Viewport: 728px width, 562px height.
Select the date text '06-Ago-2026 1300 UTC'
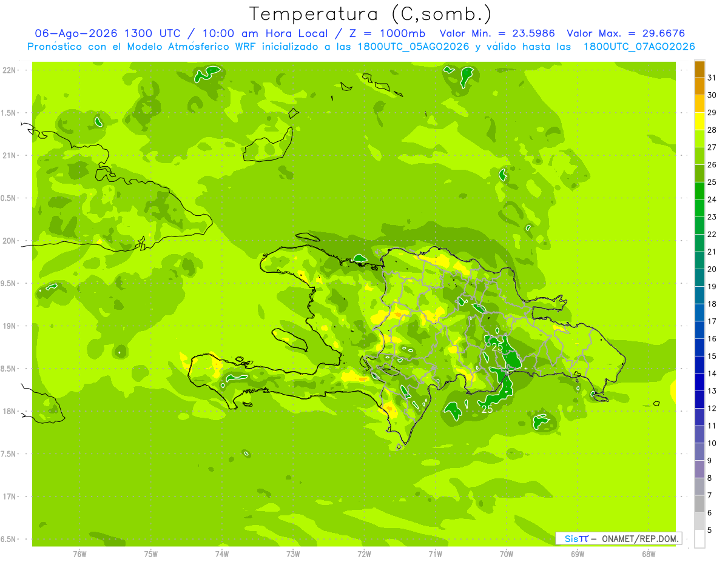click(x=107, y=33)
